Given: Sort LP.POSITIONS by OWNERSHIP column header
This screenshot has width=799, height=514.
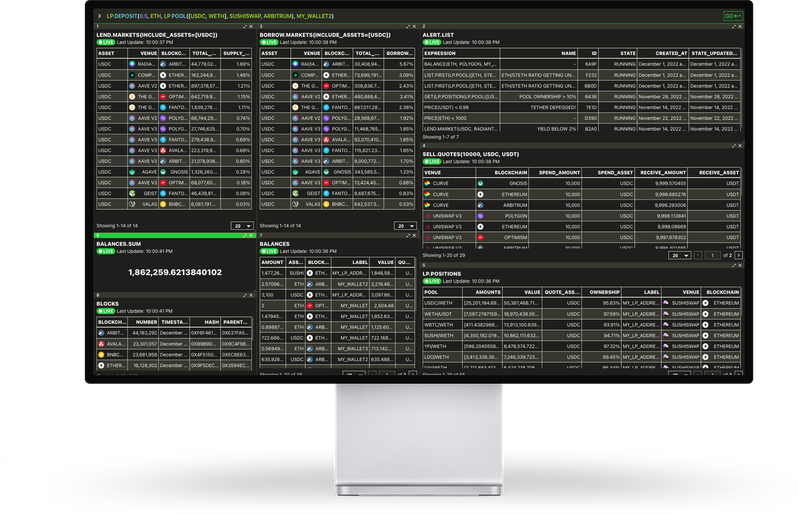Looking at the screenshot, I should coord(601,292).
